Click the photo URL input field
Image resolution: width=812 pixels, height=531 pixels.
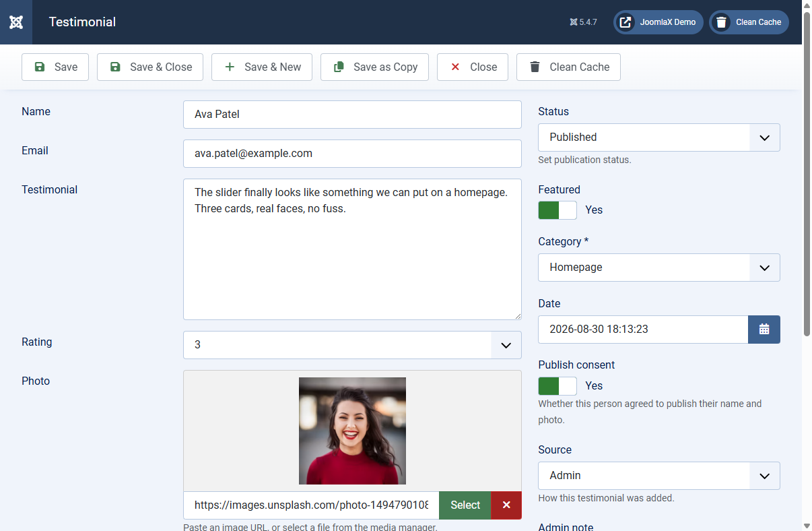[311, 505]
